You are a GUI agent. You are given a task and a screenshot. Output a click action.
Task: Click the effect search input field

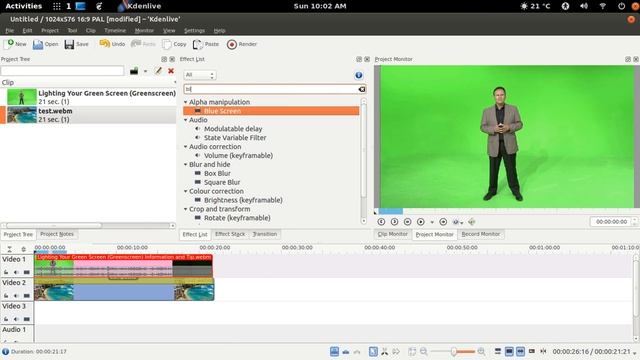(271, 89)
